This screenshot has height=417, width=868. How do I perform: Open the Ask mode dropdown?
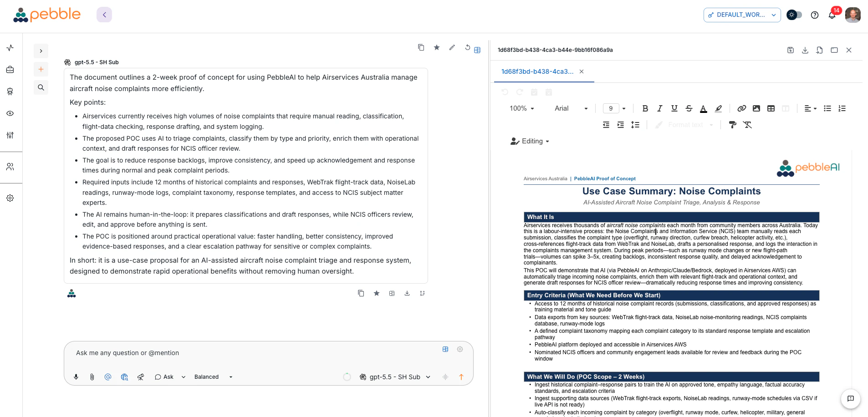pyautogui.click(x=170, y=377)
